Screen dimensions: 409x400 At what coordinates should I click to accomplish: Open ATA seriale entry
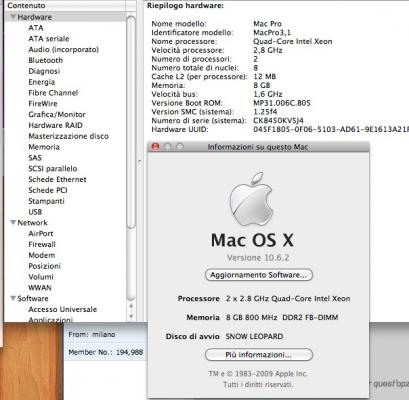(x=49, y=39)
